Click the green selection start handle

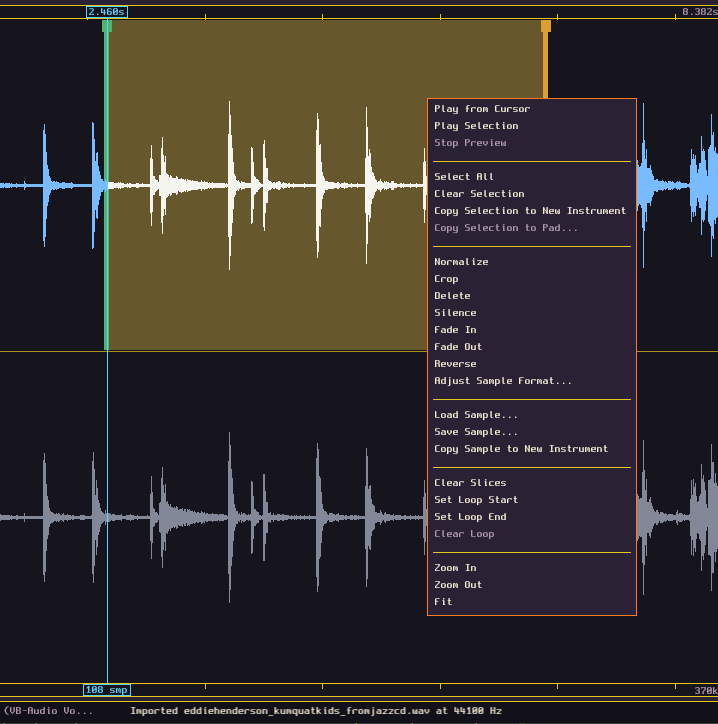point(107,26)
